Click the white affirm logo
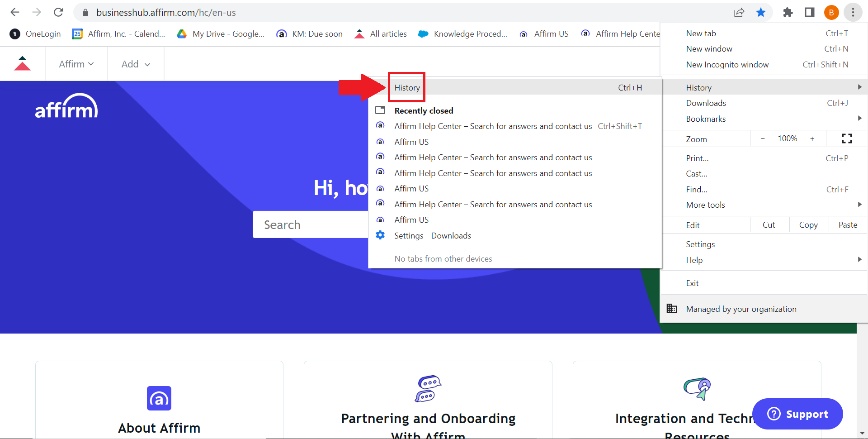The image size is (868, 439). (x=66, y=106)
